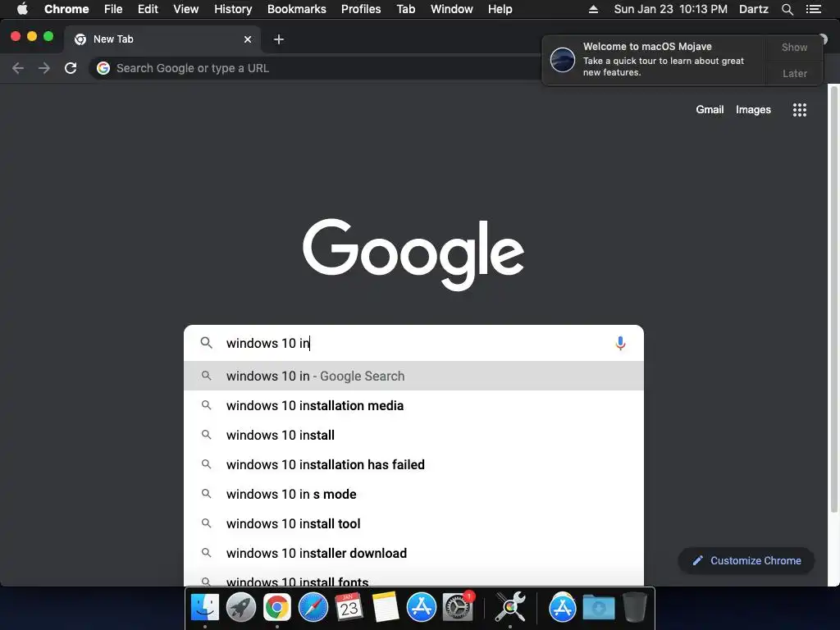Select suggestion 'windows 10 installation media'
840x630 pixels.
coord(413,405)
